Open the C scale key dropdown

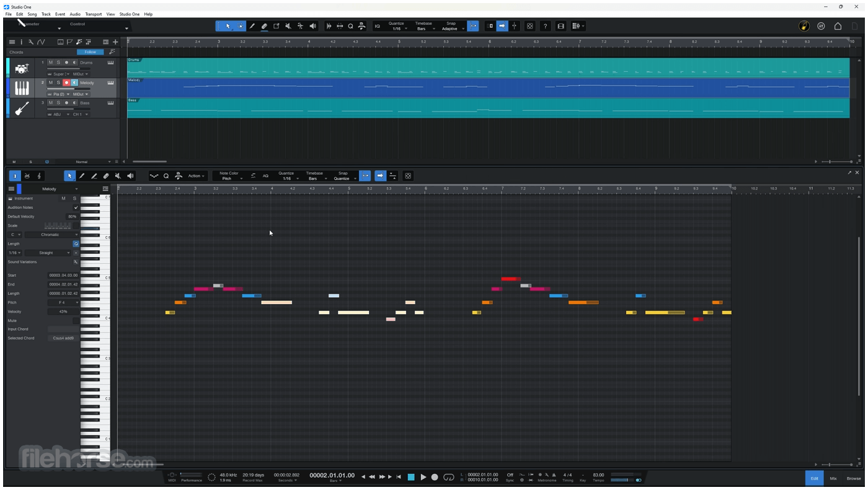15,235
